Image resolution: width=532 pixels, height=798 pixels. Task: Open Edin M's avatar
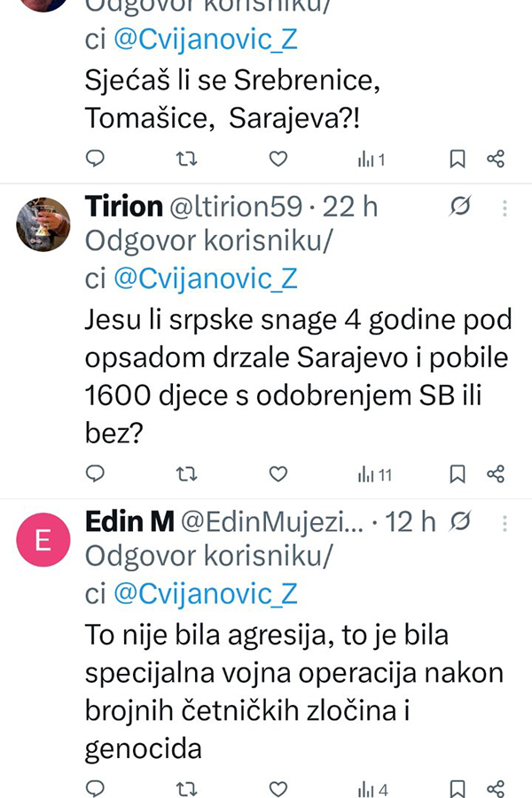43,538
